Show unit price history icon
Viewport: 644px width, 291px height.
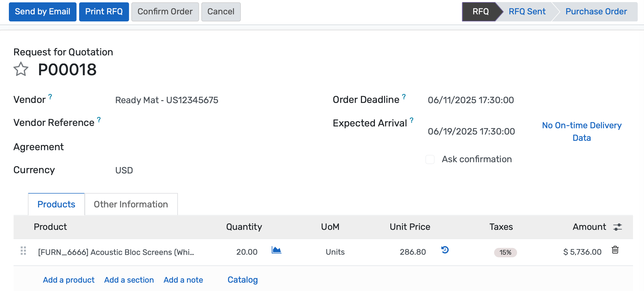tap(444, 250)
